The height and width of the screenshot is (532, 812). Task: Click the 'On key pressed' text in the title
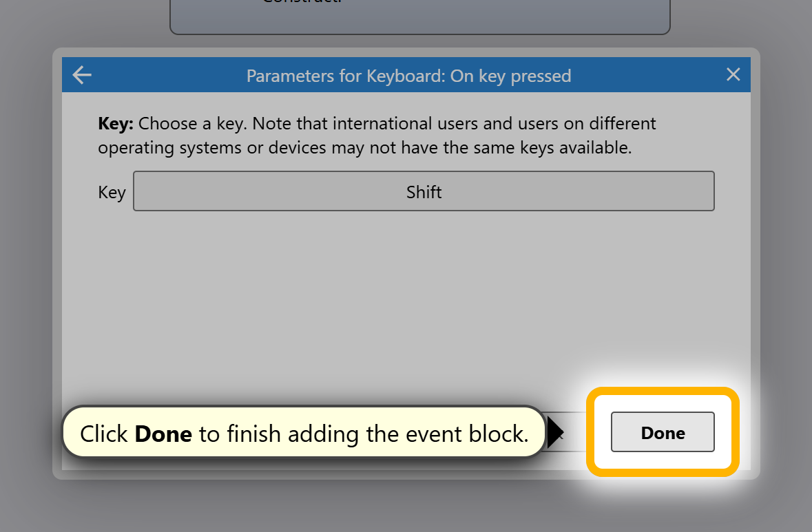[x=510, y=76]
